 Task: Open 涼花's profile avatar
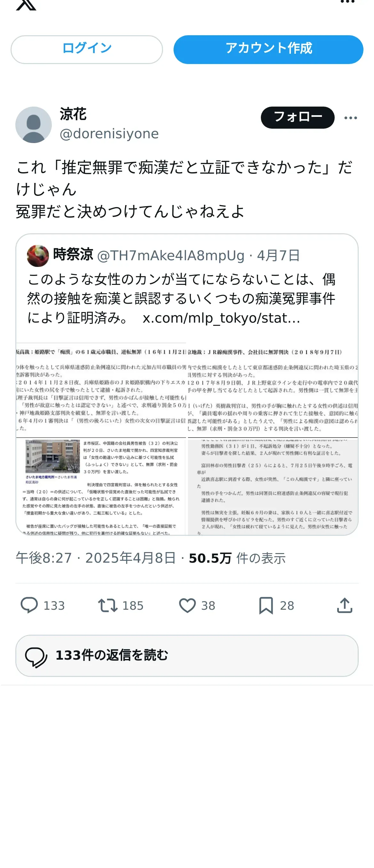tap(33, 125)
